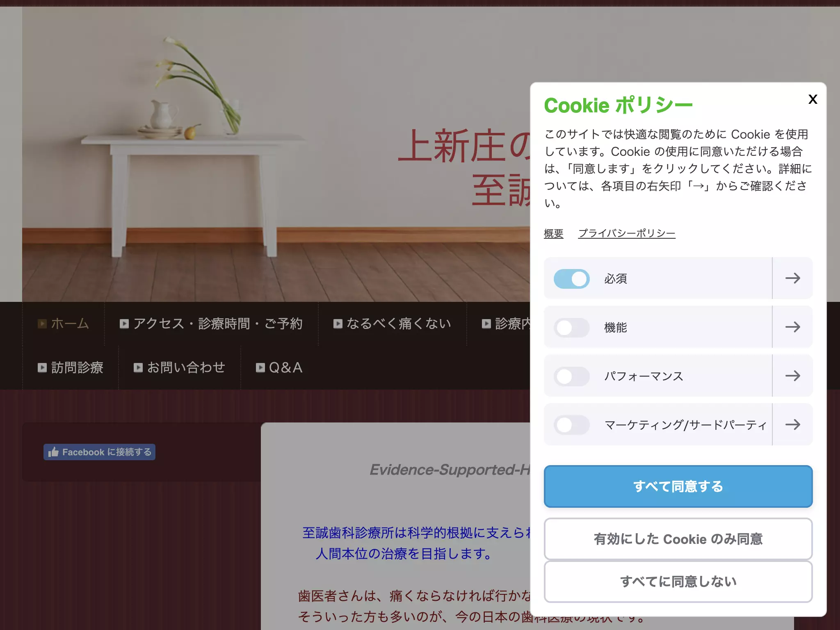The width and height of the screenshot is (840, 630).
Task: Open the 訪問診療 menu item
Action: pos(70,367)
